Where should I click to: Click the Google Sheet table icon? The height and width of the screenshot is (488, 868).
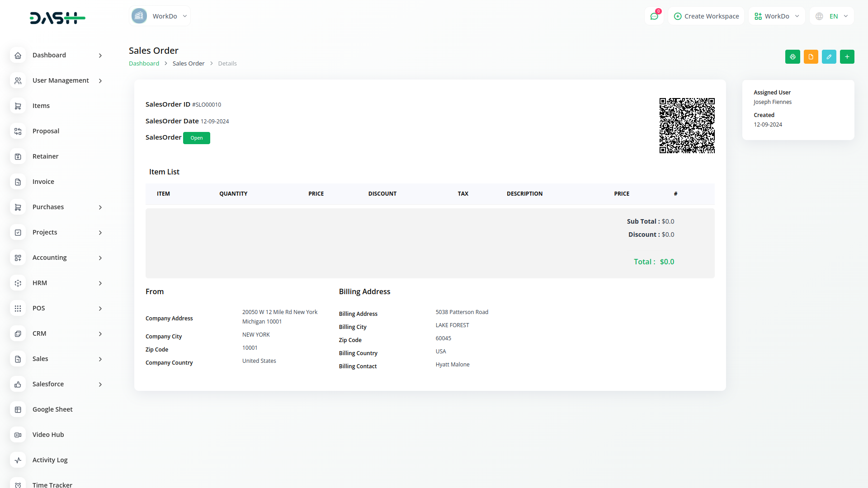[18, 409]
